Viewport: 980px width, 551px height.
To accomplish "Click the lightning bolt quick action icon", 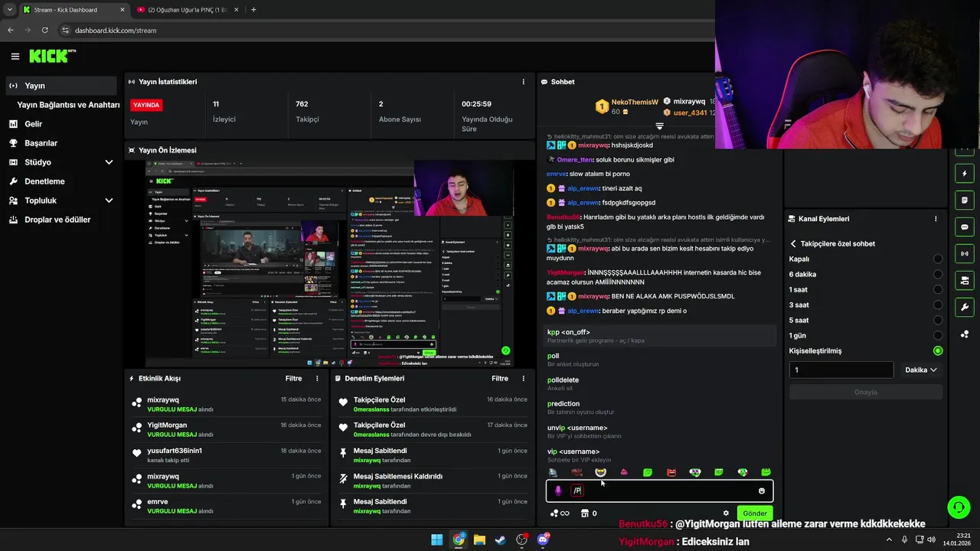I will [x=965, y=174].
